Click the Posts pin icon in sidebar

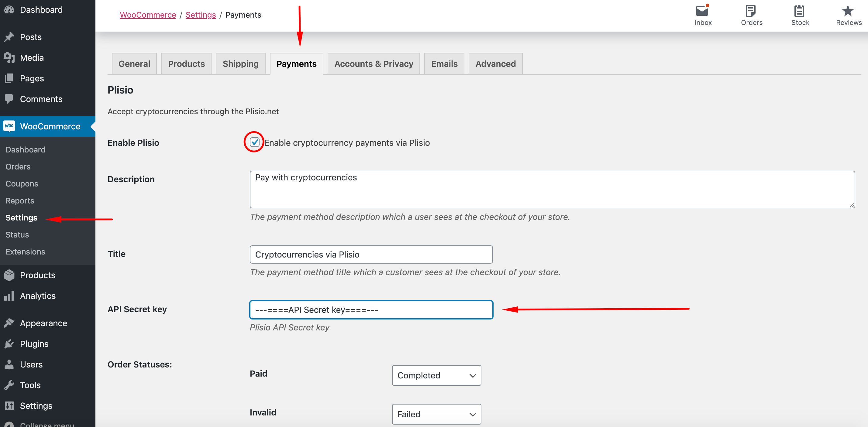[9, 37]
